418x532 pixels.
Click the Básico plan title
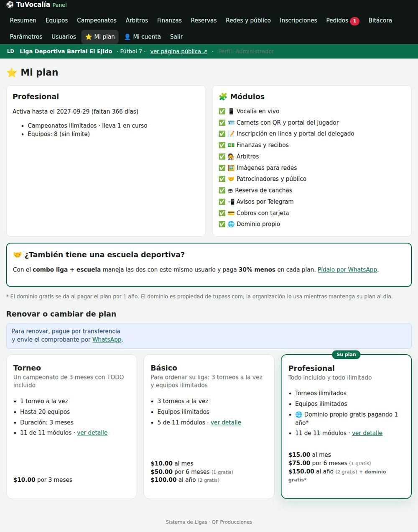click(x=164, y=368)
